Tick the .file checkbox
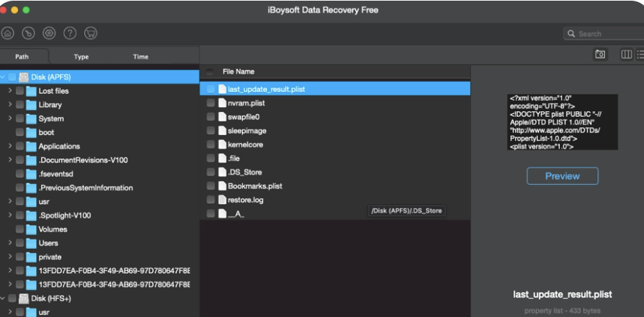This screenshot has width=644, height=317. pos(211,158)
